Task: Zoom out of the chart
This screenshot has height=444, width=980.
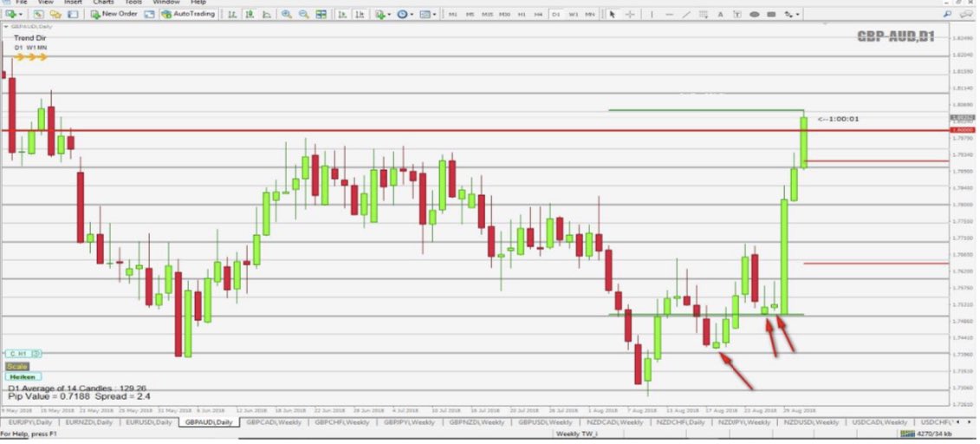Action: [304, 14]
